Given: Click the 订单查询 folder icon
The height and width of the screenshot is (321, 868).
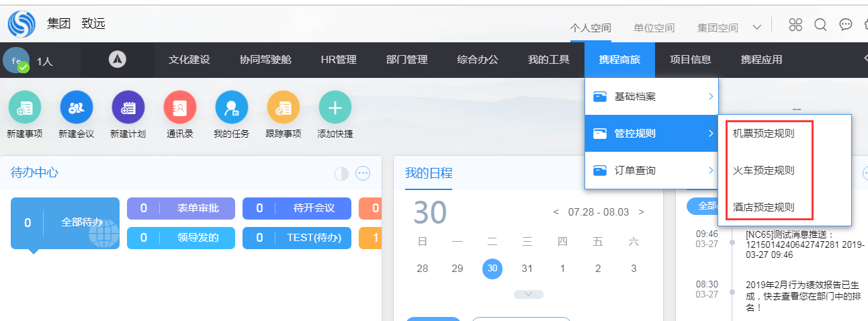Looking at the screenshot, I should pos(600,171).
